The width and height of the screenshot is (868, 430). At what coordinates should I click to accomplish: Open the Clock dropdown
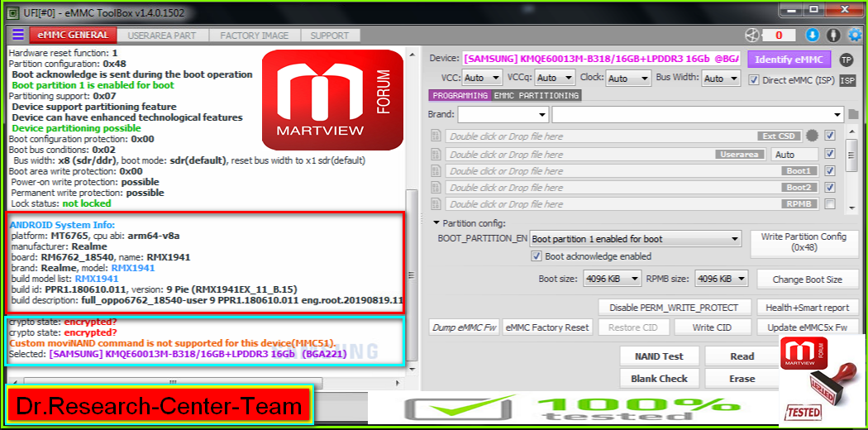[x=628, y=79]
